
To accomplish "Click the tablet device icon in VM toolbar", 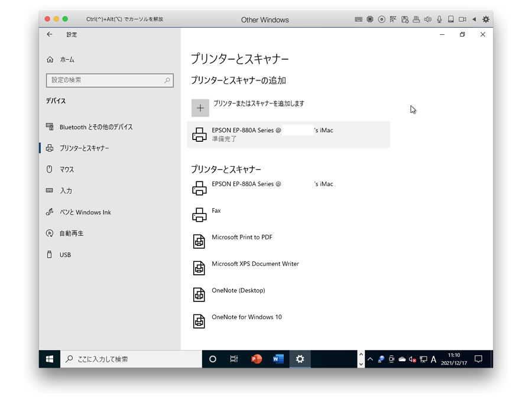I will point(451,20).
